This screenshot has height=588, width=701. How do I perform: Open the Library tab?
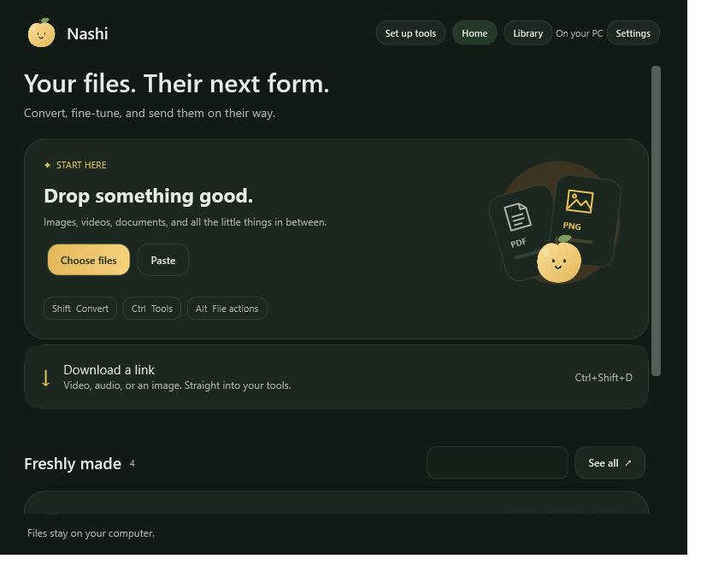coord(527,33)
